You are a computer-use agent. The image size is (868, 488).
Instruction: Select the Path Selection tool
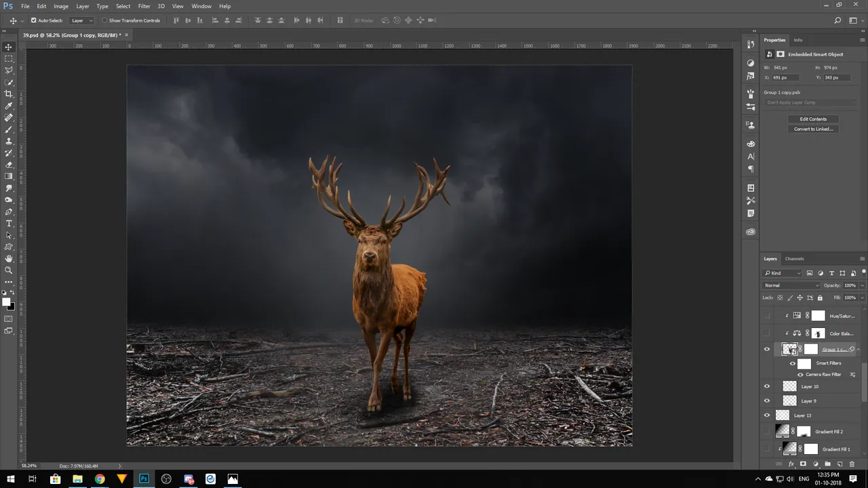coord(9,235)
